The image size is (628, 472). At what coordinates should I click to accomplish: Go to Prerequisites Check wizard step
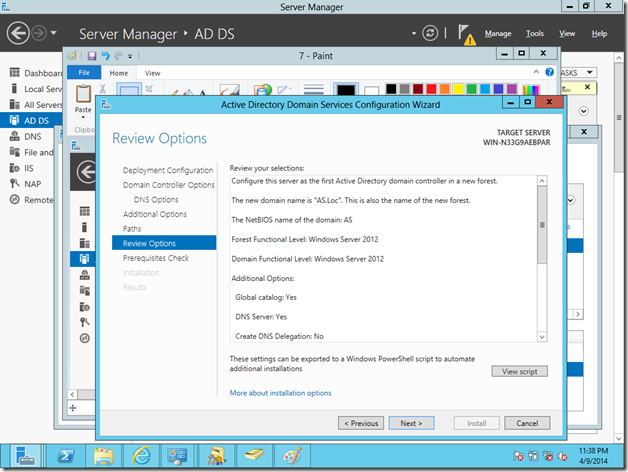pyautogui.click(x=156, y=258)
